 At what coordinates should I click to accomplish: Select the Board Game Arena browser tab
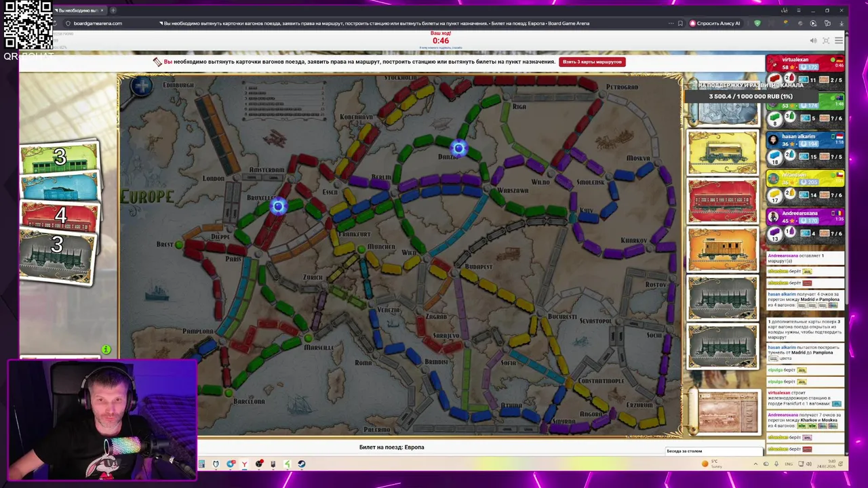pyautogui.click(x=79, y=10)
